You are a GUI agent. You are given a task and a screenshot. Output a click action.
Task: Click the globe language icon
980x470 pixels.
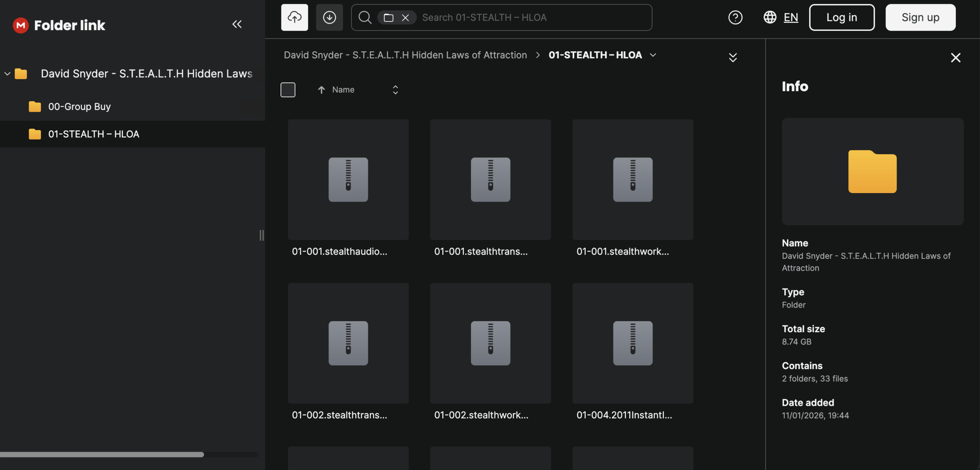pyautogui.click(x=769, y=17)
